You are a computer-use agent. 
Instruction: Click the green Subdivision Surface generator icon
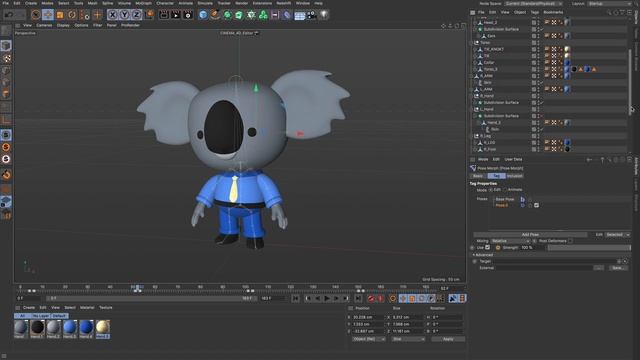click(227, 15)
